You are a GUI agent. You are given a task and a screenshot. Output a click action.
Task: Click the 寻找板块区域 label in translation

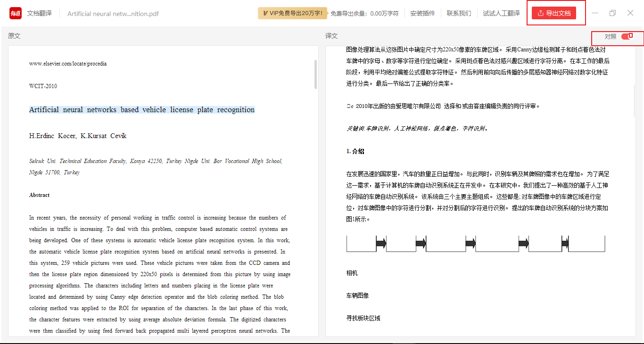[363, 318]
